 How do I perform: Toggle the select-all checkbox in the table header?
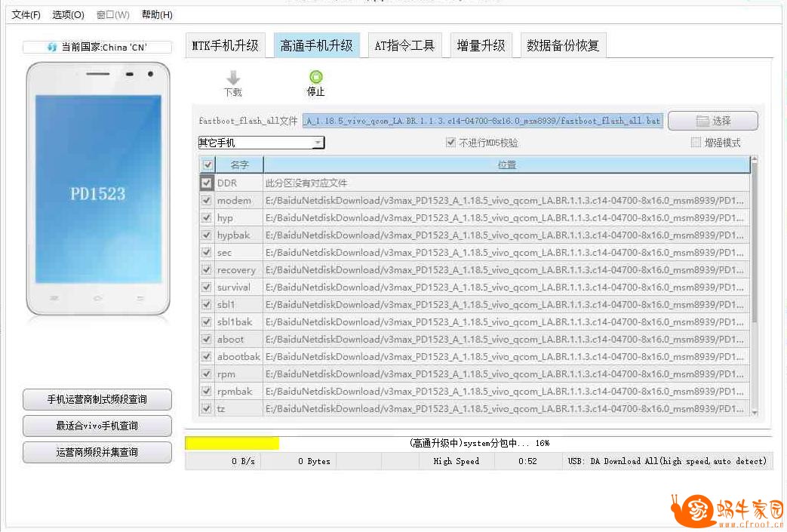(208, 165)
